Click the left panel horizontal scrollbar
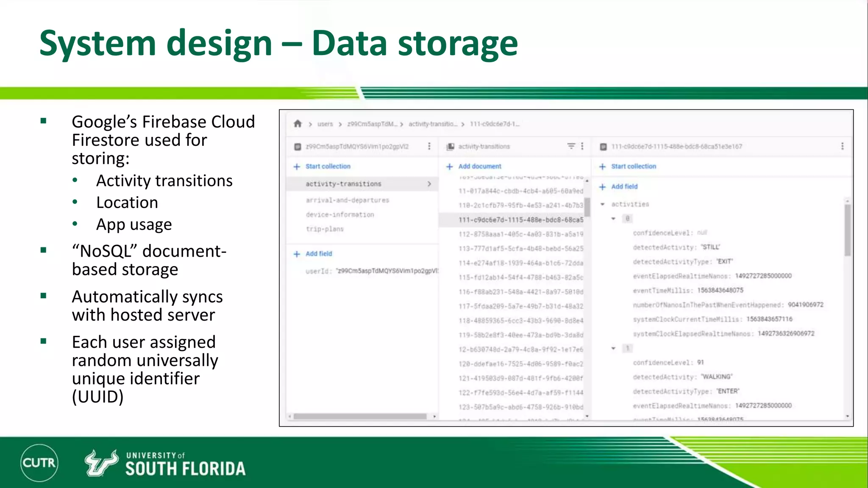The image size is (868, 488). pyautogui.click(x=360, y=416)
